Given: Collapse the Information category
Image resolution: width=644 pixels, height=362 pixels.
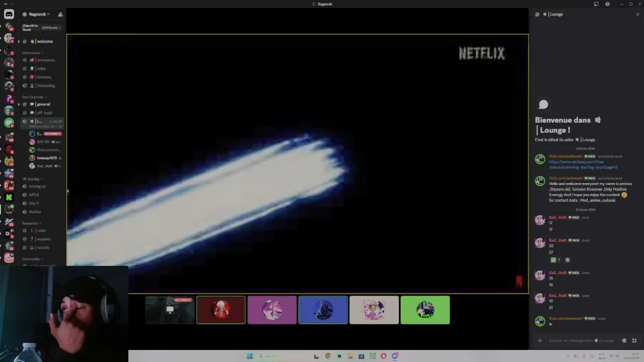Looking at the screenshot, I should (33, 53).
